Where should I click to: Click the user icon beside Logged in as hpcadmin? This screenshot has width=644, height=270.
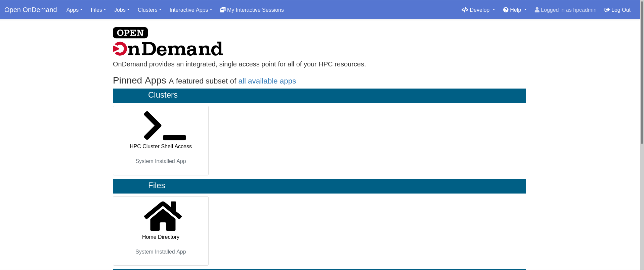pos(537,10)
